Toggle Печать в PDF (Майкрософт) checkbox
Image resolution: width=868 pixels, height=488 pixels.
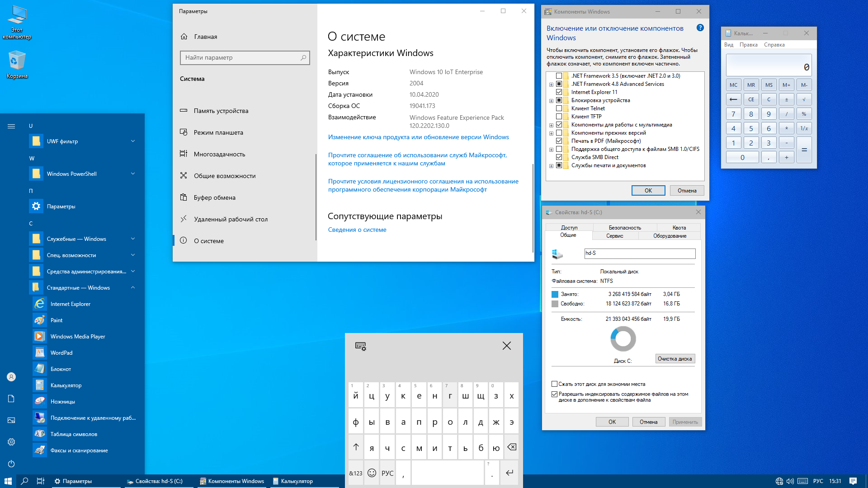[x=559, y=141]
